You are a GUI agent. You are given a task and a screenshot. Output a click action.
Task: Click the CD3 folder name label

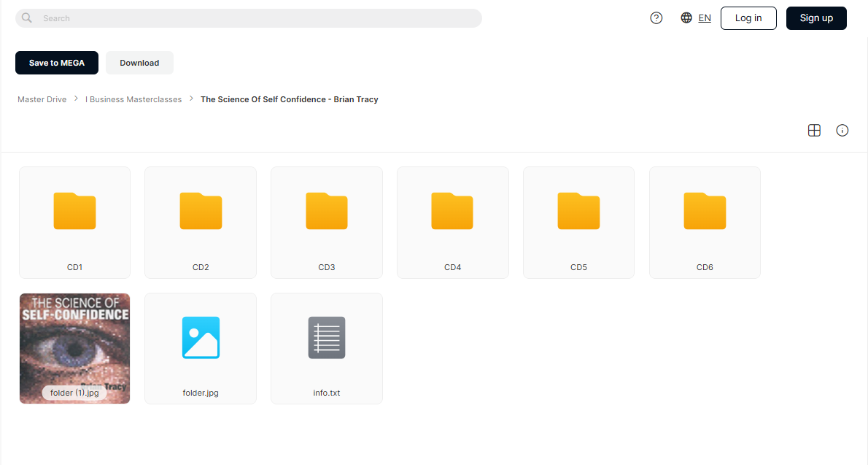click(x=327, y=267)
